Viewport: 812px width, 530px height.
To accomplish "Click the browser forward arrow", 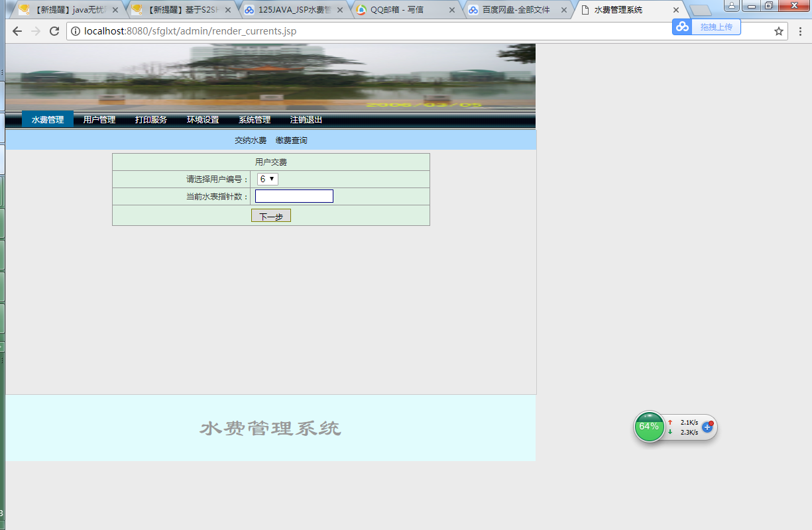I will tap(36, 31).
